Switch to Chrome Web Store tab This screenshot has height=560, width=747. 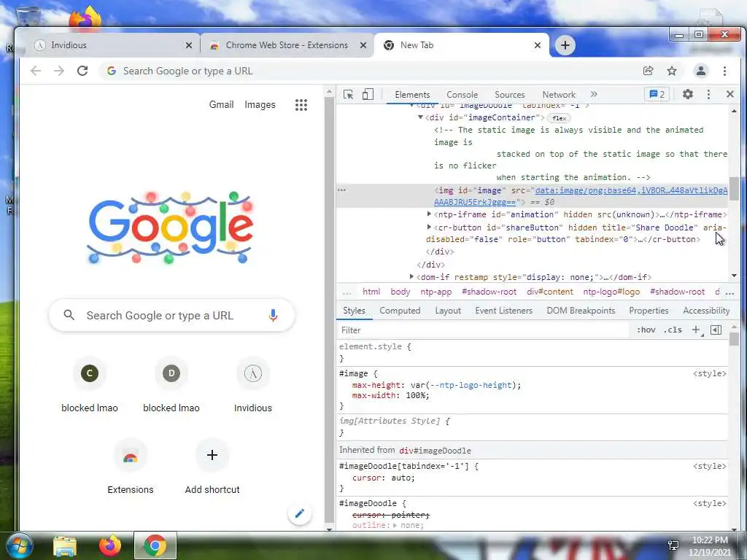287,45
